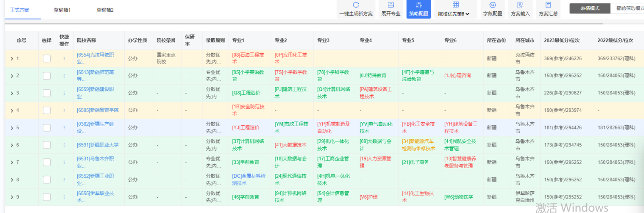Click the [34]新能源汽车检测与维修技术 cell
Screen dimensions: 644x213
[x=419, y=145]
